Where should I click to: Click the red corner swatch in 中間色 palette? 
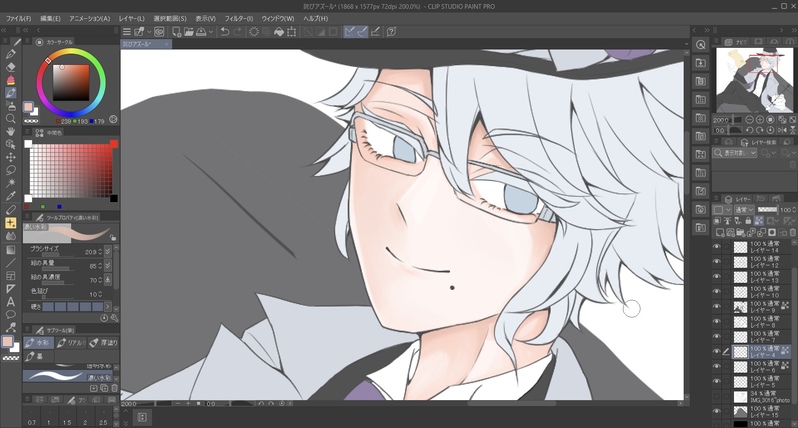[114, 144]
